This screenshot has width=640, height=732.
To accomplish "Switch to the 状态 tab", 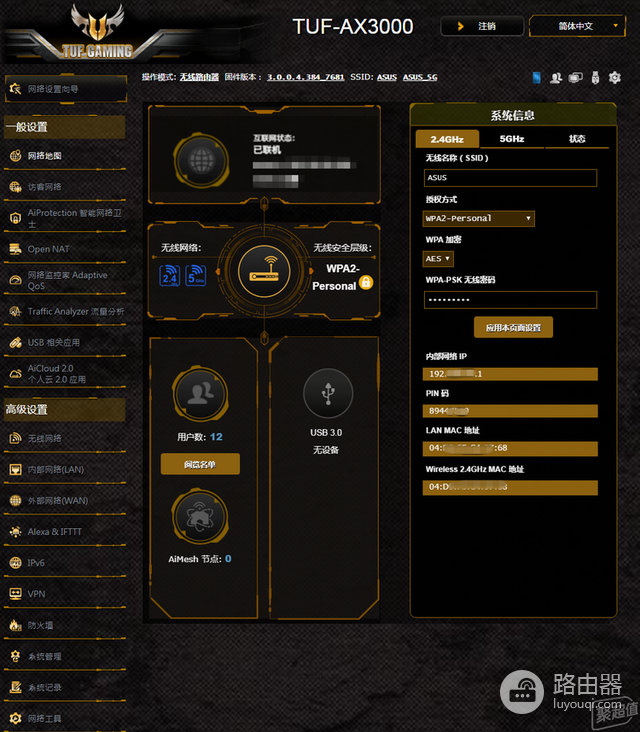I will click(x=577, y=139).
